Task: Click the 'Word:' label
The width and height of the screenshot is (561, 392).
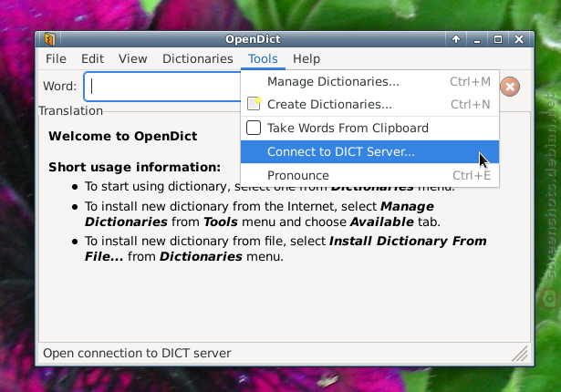Action: pyautogui.click(x=60, y=87)
